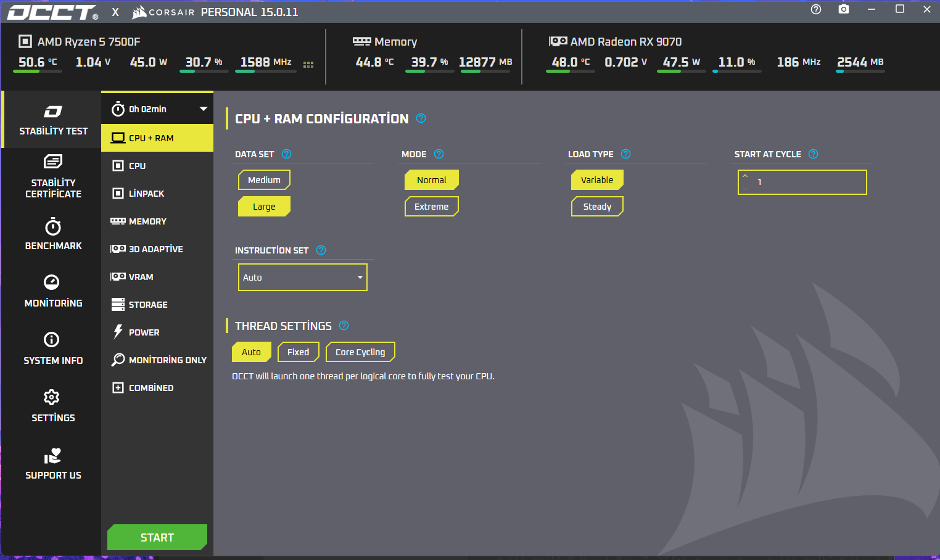
Task: Show help for Instruction Set
Action: pos(321,250)
